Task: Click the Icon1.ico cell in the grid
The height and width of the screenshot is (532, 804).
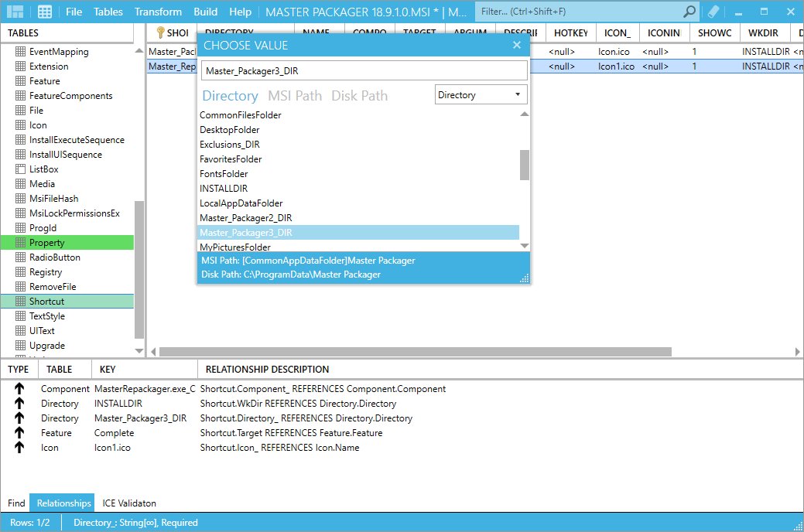Action: (x=616, y=66)
